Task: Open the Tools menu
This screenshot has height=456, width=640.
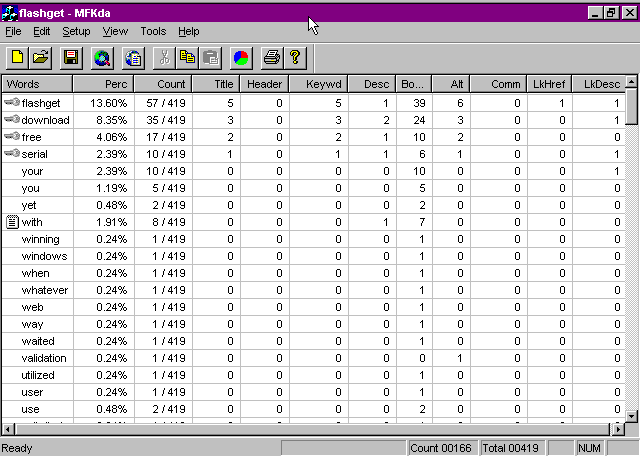Action: (153, 31)
